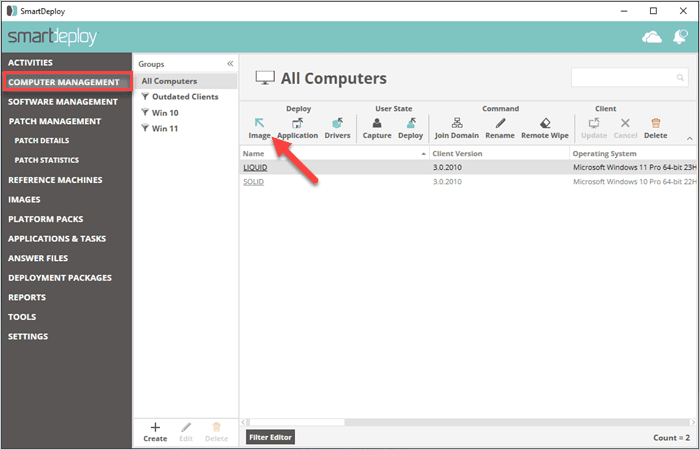Viewport: 700px width, 450px height.
Task: Click the smartdeploy logo in header
Action: (x=53, y=37)
